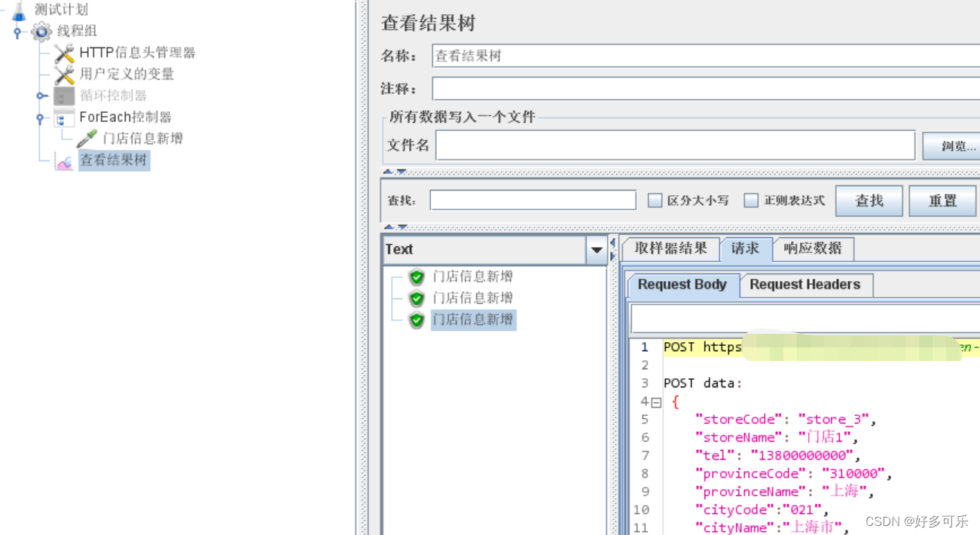Screen dimensions: 980x535
Task: Toggle the 区分大小写 checkbox
Action: click(x=655, y=200)
